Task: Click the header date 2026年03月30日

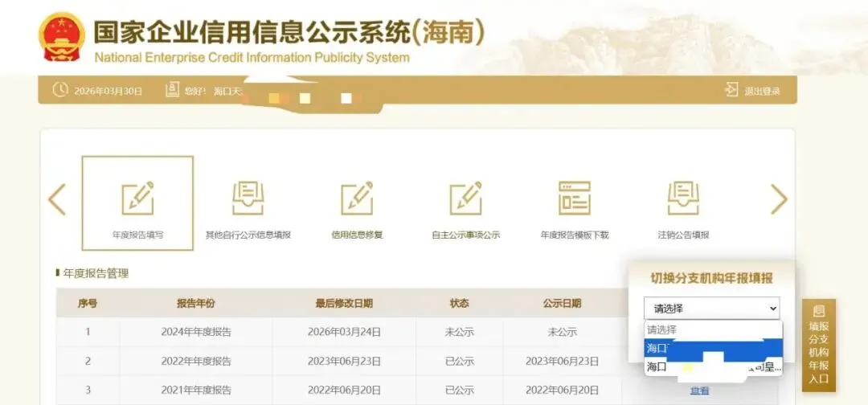Action: (108, 92)
